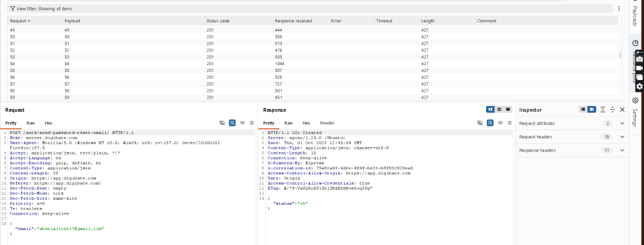Click the video record overlay icon
This screenshot has height=245, width=644.
(640, 68)
